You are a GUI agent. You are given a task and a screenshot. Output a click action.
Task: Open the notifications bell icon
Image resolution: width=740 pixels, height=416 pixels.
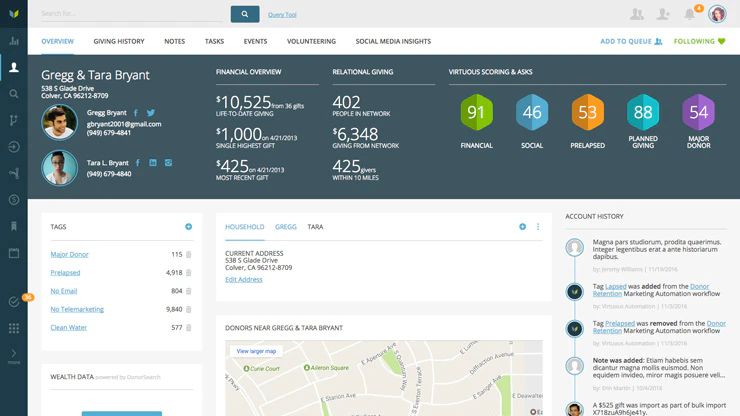pos(690,14)
